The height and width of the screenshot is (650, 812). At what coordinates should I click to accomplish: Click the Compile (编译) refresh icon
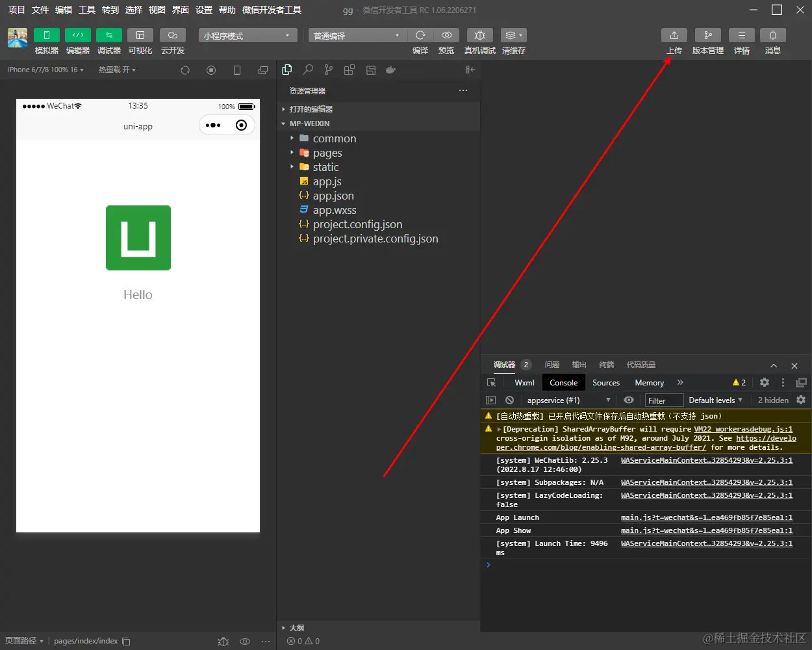[x=420, y=35]
